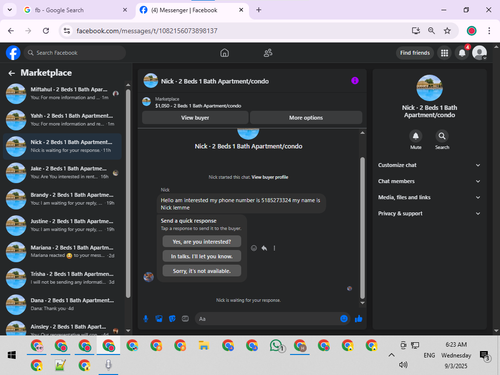The image size is (500, 375).
Task: Select the Messenger | Facebook tab
Action: [x=192, y=10]
